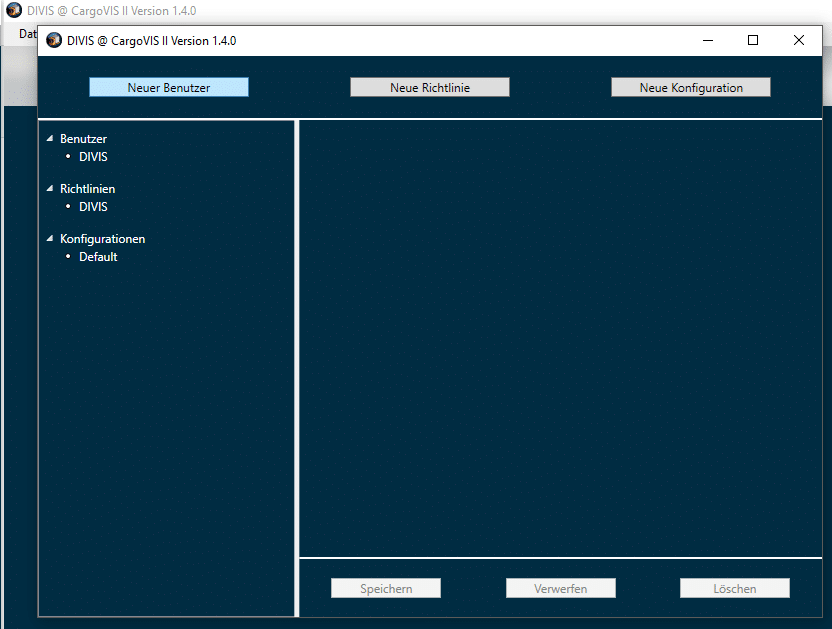This screenshot has height=629, width=832.
Task: Save changes with Speichern button
Action: 386,588
